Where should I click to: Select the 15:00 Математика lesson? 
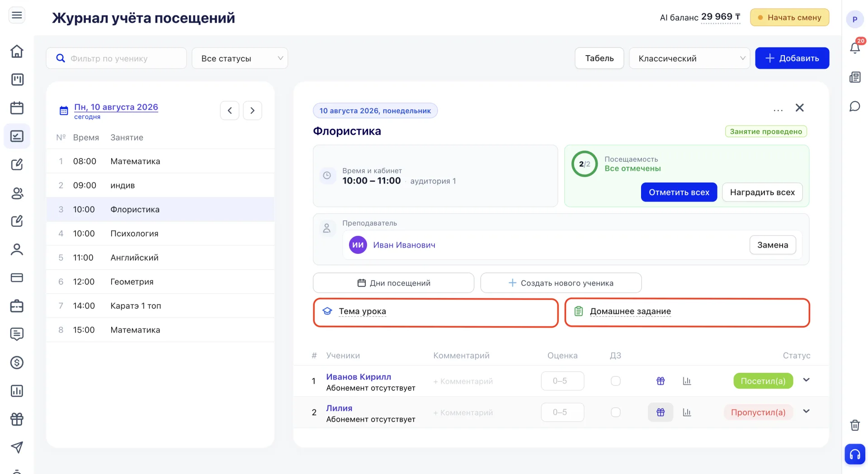[160, 330]
